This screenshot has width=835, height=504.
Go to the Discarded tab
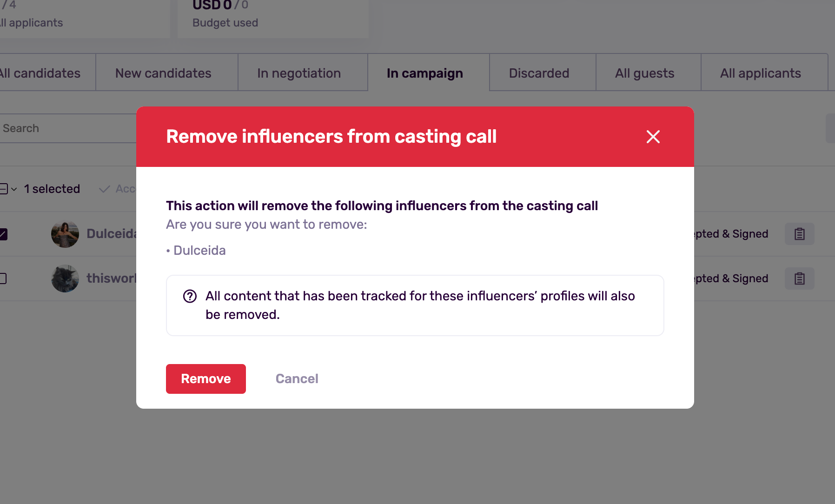click(539, 73)
